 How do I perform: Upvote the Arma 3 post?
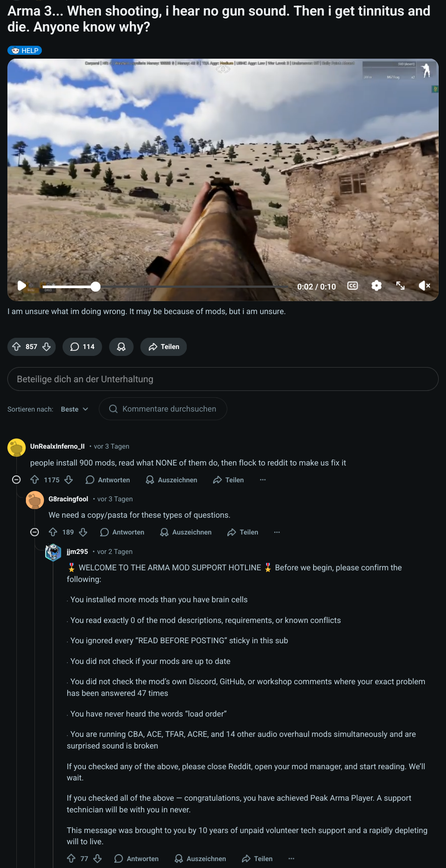(x=17, y=347)
